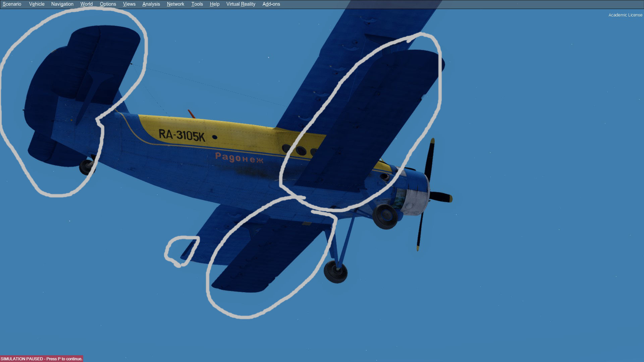
Task: Click the 'Academic License' label
Action: click(625, 15)
